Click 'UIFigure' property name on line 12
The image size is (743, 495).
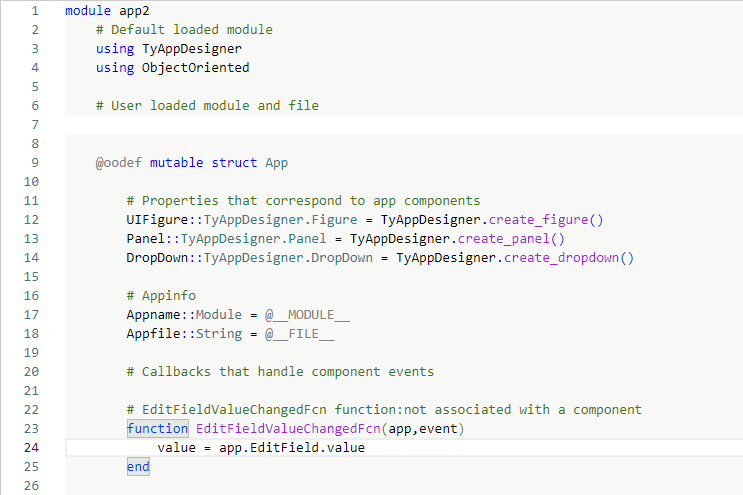[157, 220]
